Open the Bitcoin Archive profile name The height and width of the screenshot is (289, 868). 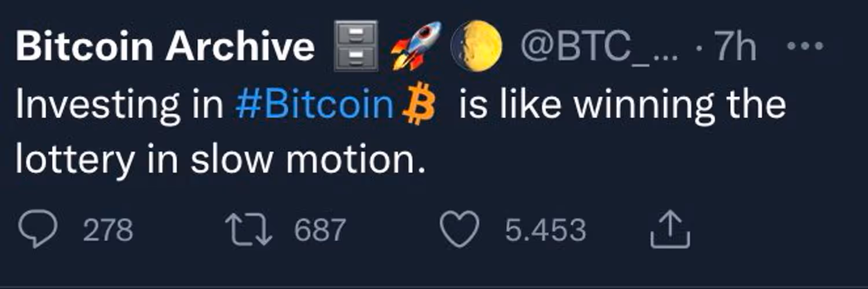click(x=165, y=46)
